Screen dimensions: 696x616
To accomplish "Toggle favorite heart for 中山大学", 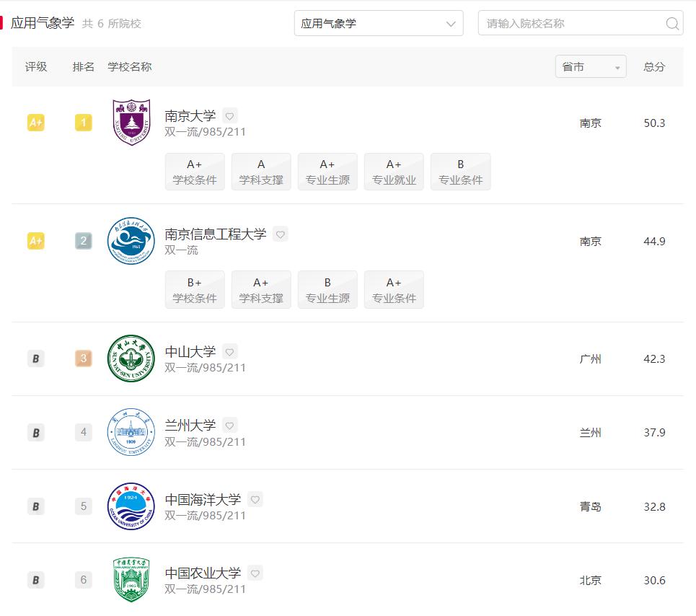I will (x=229, y=352).
